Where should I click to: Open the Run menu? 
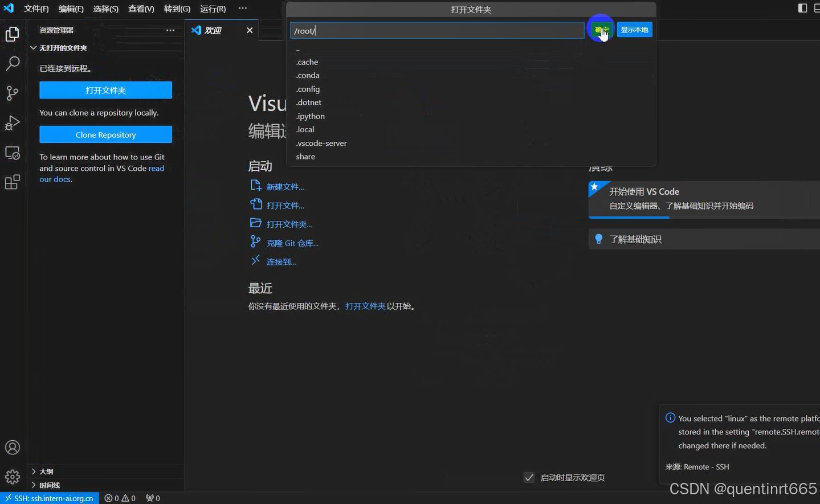[x=213, y=9]
